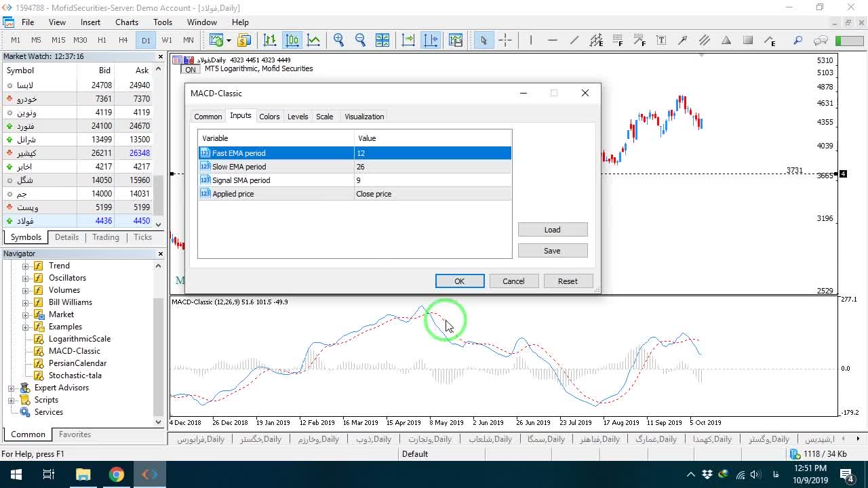
Task: Expand the Oscillators folder
Action: coord(26,278)
